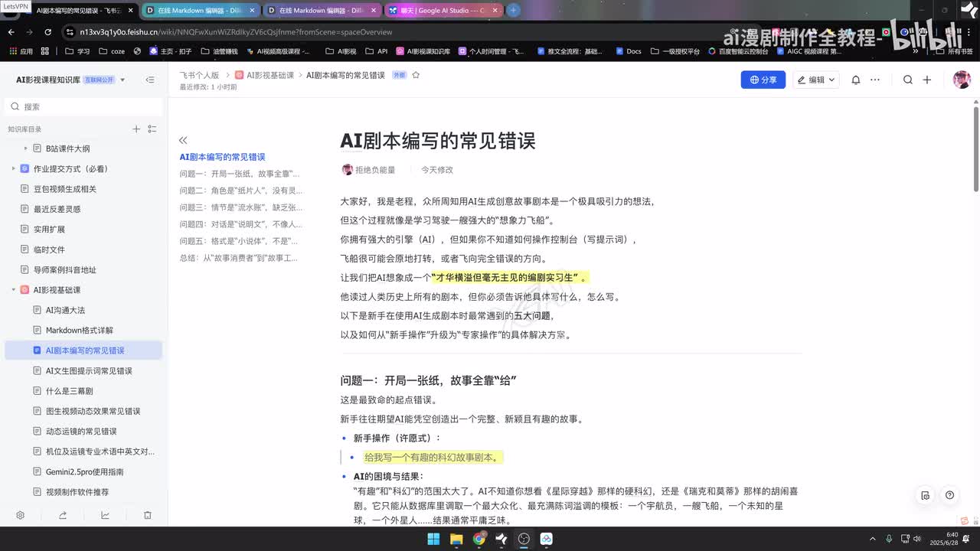This screenshot has height=551, width=980.
Task: Open the AI沟通大法 page
Action: click(65, 310)
